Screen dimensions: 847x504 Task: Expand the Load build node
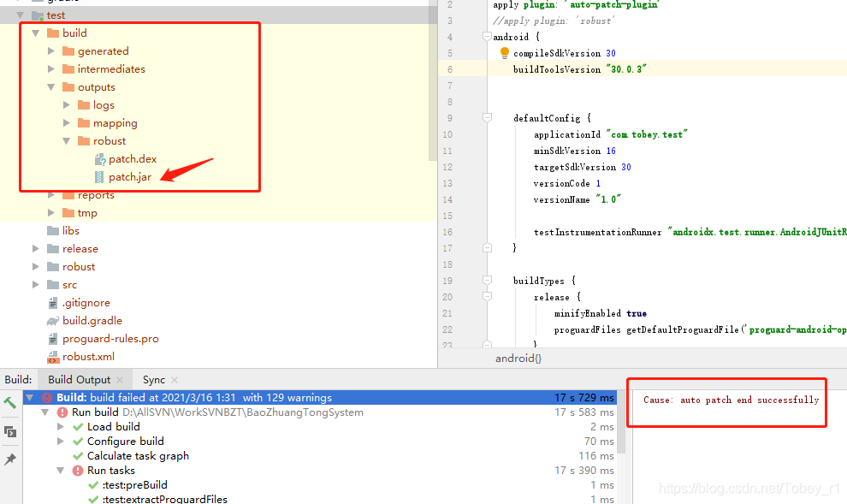click(x=61, y=427)
